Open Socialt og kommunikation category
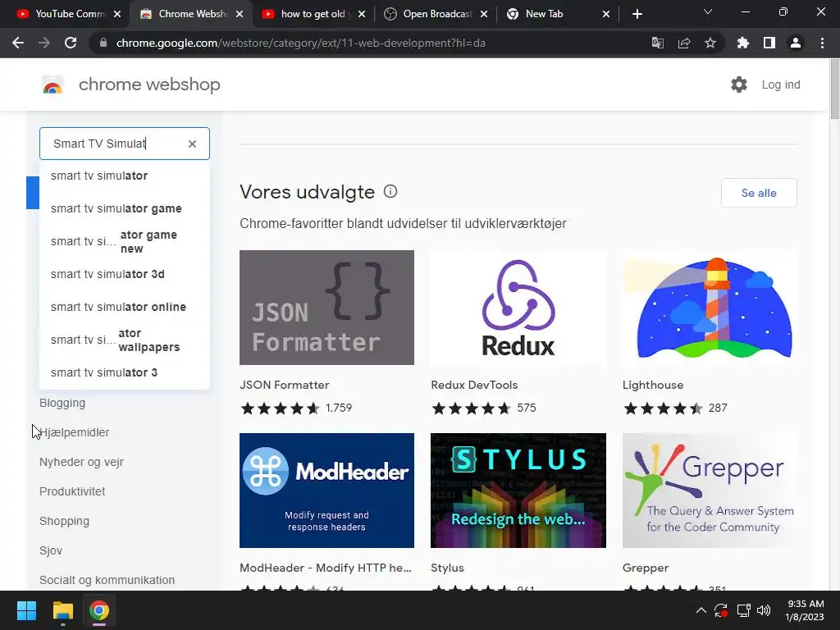This screenshot has height=630, width=840. coord(107,580)
